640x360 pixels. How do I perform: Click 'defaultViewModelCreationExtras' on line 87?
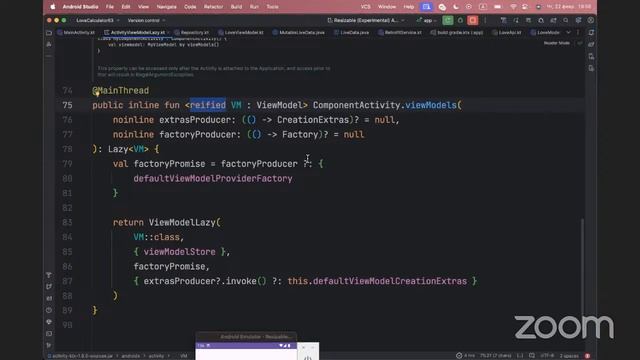(390, 281)
